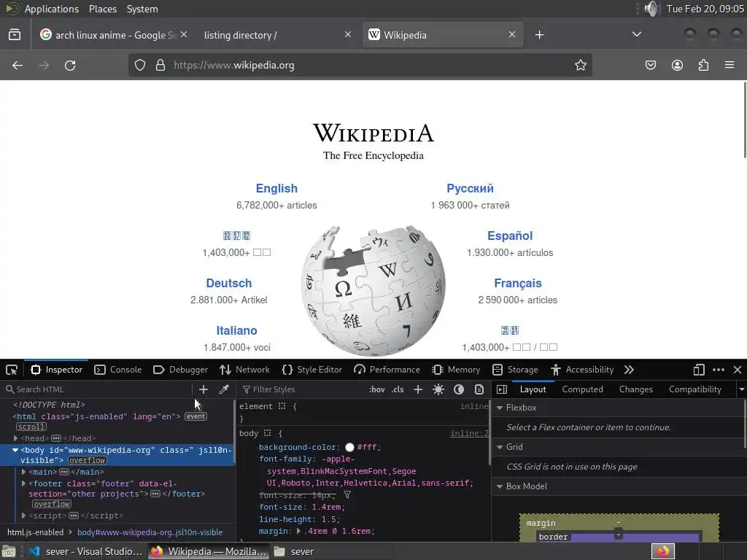Open the Русский Wikipedia link
Viewport: 747px width, 560px height.
(471, 189)
